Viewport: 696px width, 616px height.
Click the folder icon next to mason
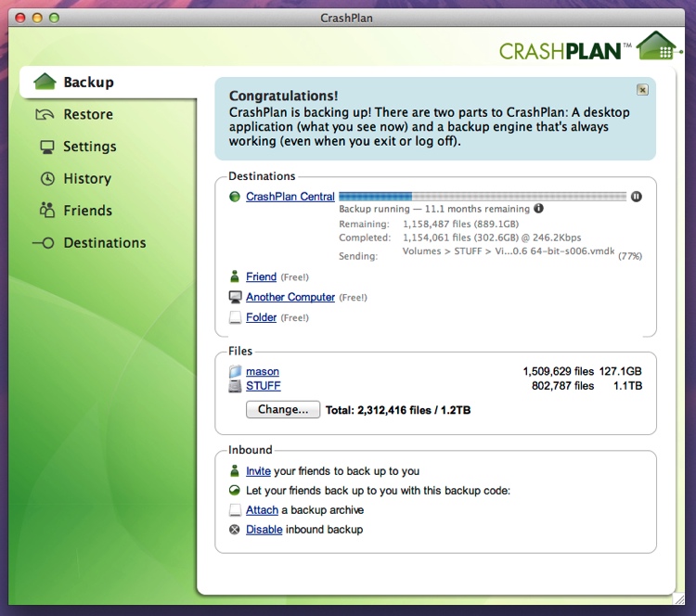235,371
